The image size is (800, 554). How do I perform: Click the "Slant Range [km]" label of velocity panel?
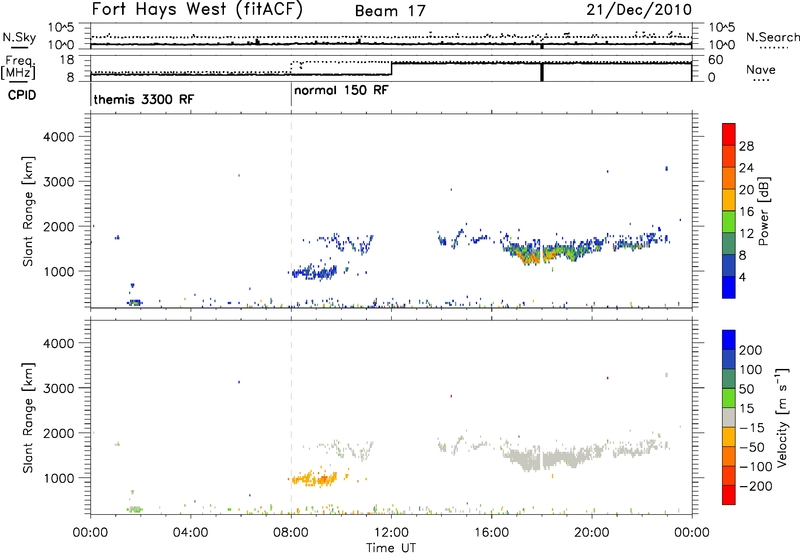[28, 418]
